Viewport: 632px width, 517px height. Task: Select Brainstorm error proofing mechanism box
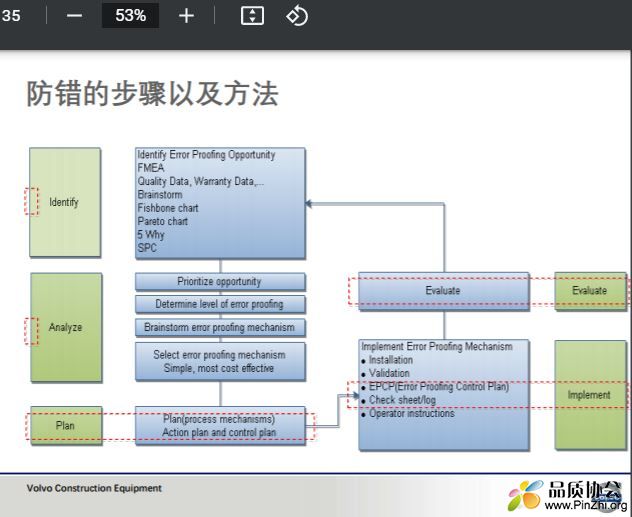coord(220,327)
